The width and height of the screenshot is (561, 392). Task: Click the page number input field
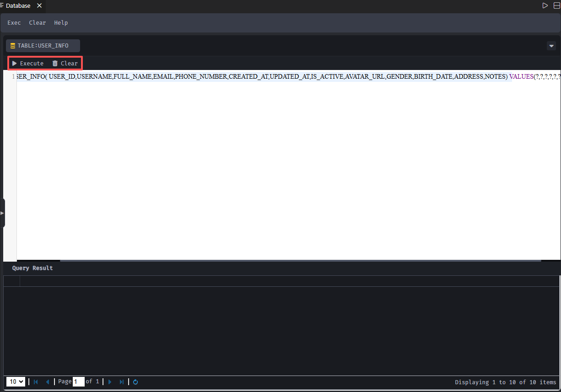coord(78,381)
